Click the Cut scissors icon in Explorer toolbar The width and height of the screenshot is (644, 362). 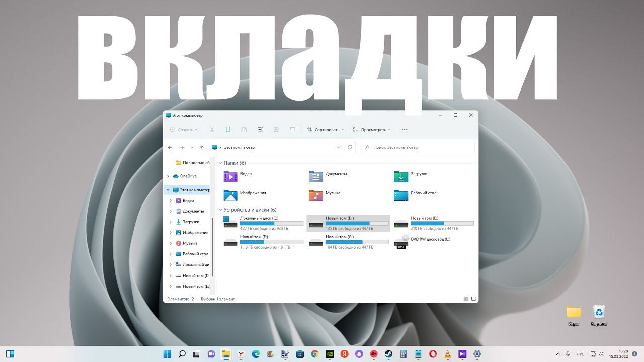click(212, 130)
